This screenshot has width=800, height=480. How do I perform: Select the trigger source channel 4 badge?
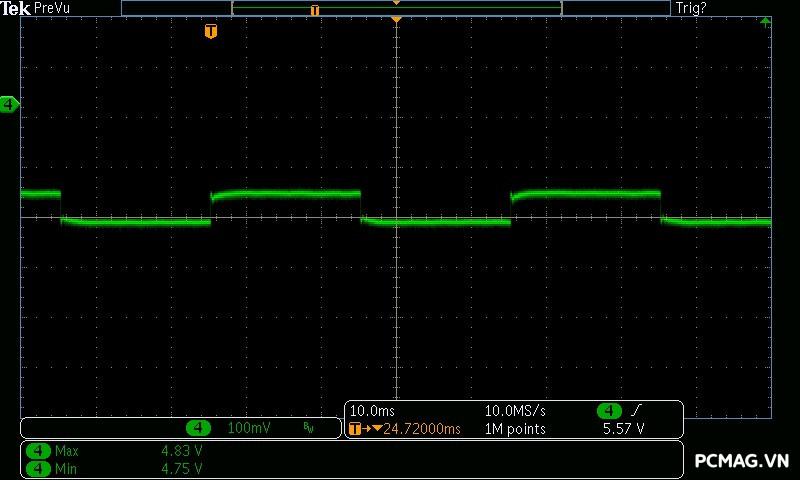coord(609,411)
